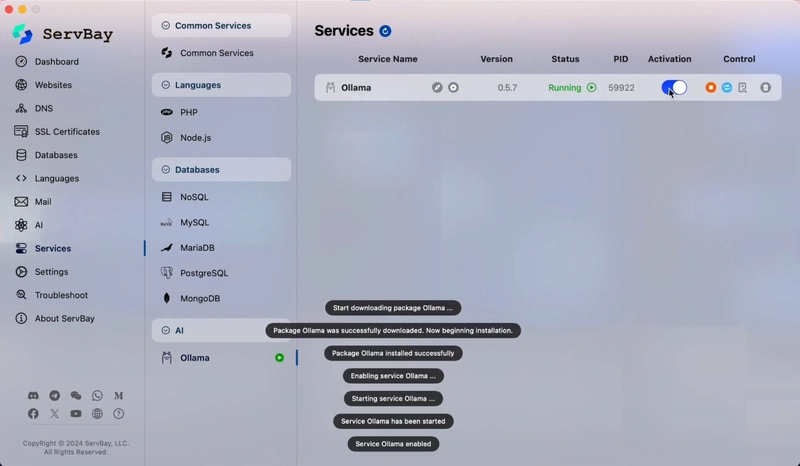The height and width of the screenshot is (466, 800).
Task: Restart Ollama using the blue refresh icon
Action: 727,87
